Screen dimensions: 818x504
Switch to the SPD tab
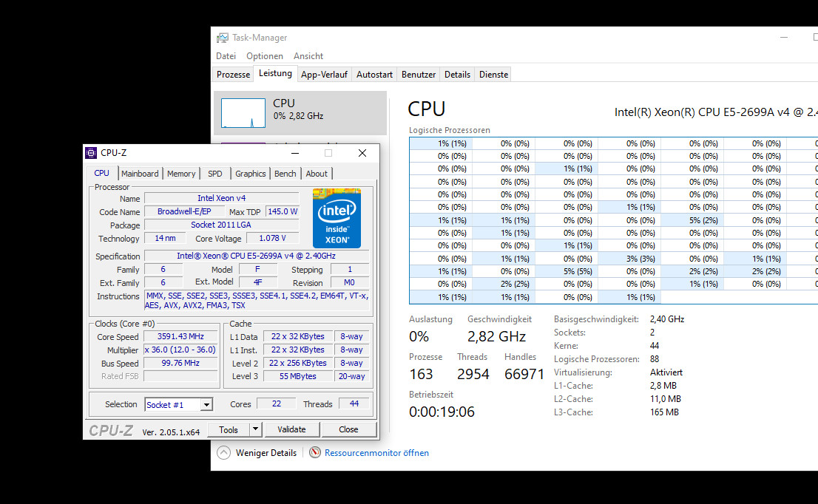[215, 174]
